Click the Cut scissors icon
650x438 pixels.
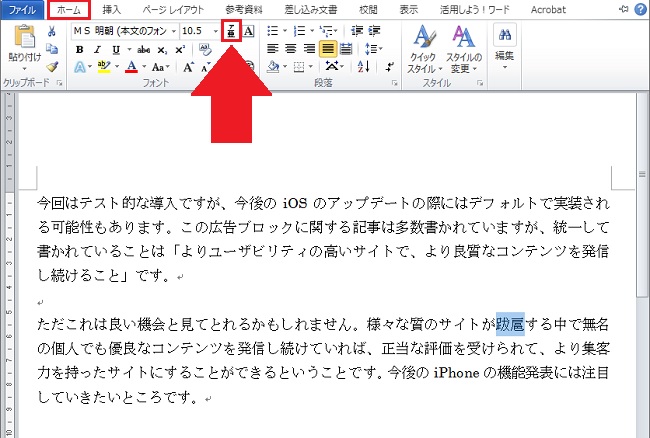[52, 31]
